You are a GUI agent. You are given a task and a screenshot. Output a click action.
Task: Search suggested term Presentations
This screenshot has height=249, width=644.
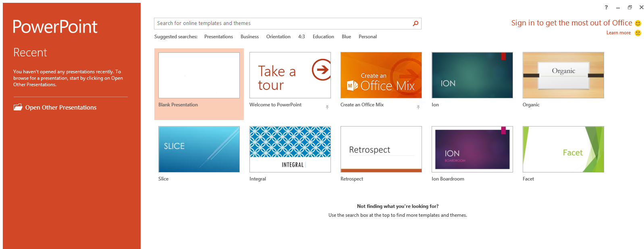(x=218, y=37)
